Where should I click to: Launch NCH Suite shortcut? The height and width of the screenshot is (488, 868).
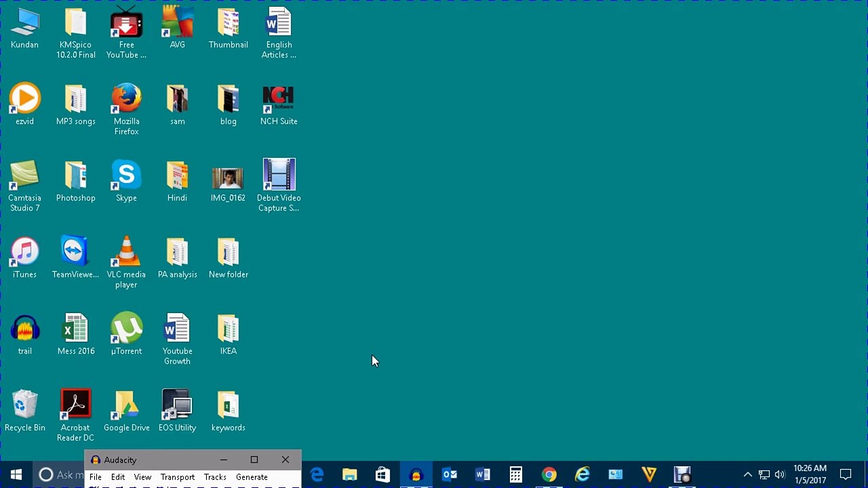(x=279, y=105)
